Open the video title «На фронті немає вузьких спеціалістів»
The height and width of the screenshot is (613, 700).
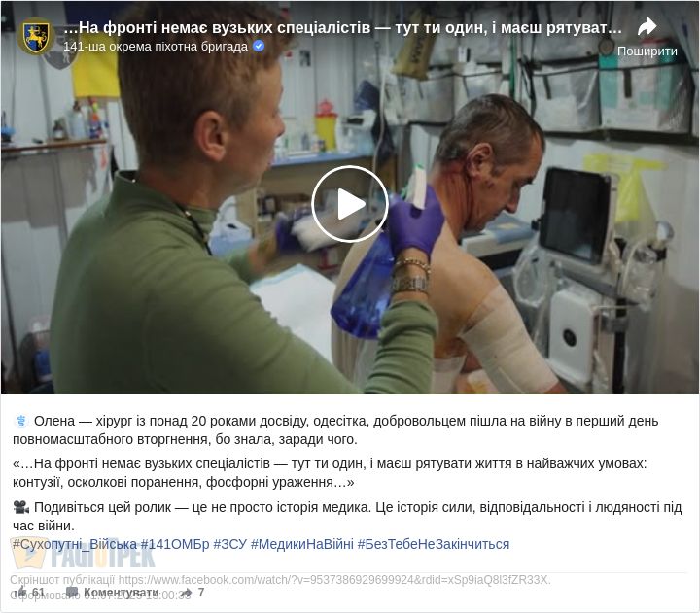342,27
